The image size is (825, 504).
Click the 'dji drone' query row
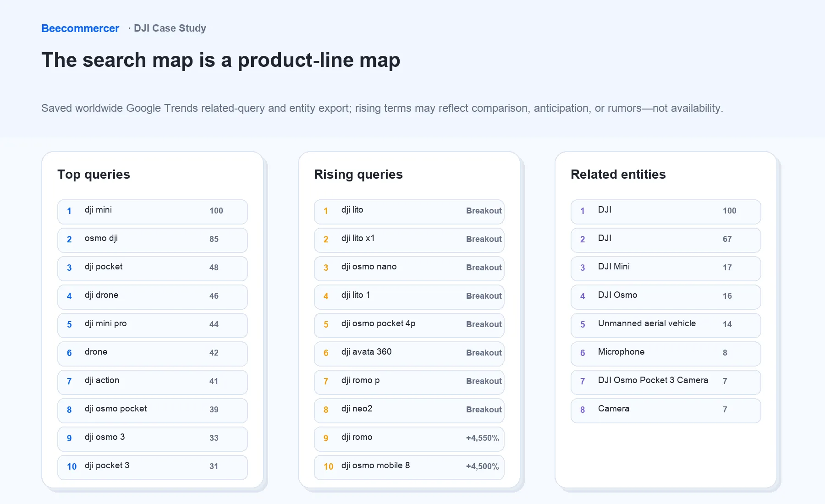[x=153, y=297]
